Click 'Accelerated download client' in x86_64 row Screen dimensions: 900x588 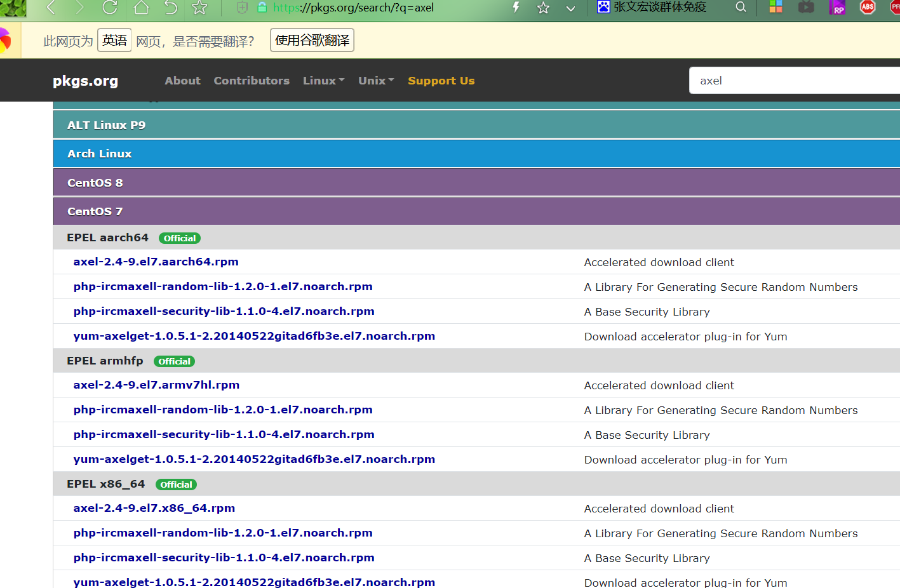[659, 509]
